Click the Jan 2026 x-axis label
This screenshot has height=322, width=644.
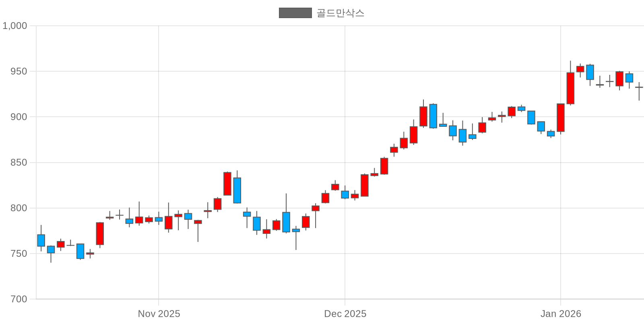pos(561,314)
